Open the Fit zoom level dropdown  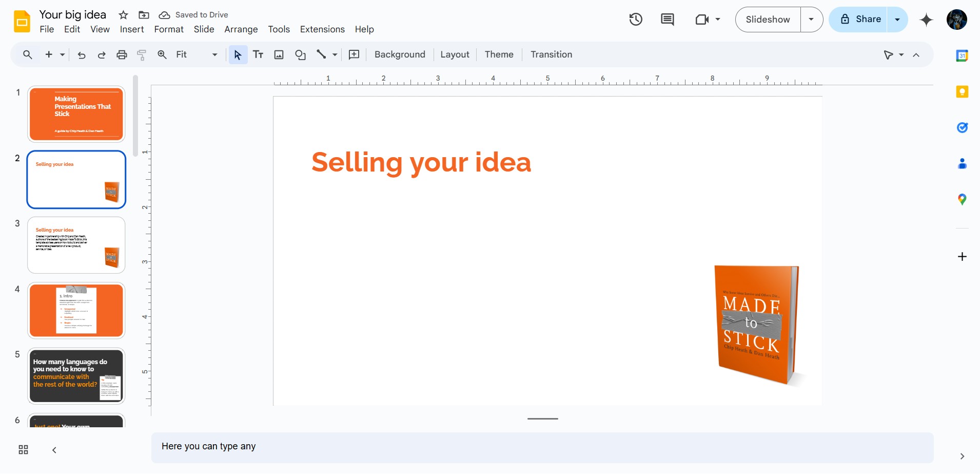tap(197, 54)
